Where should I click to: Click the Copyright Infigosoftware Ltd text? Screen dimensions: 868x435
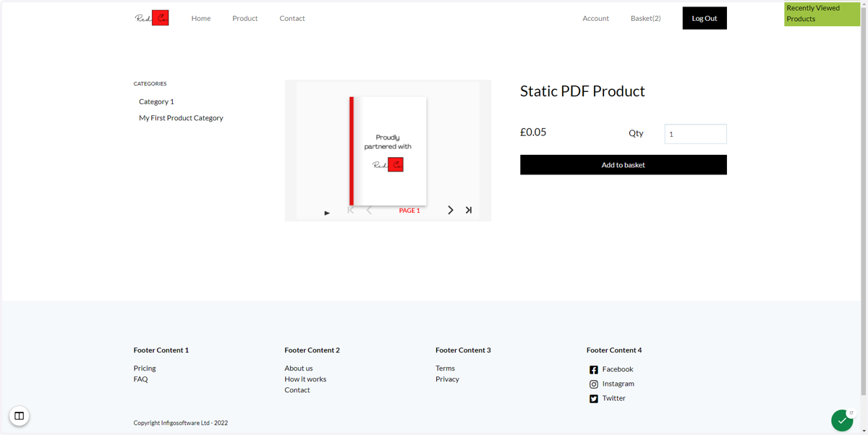click(x=181, y=423)
